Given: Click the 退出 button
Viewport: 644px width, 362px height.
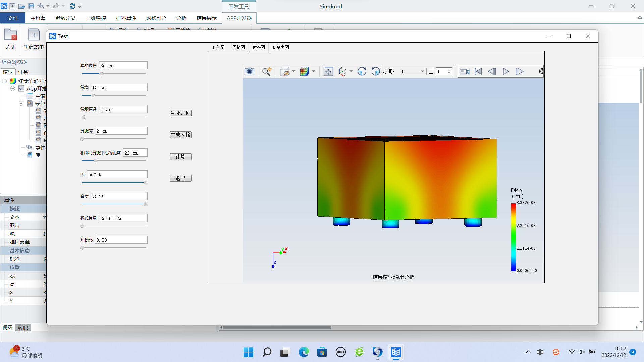Looking at the screenshot, I should coord(180,178).
